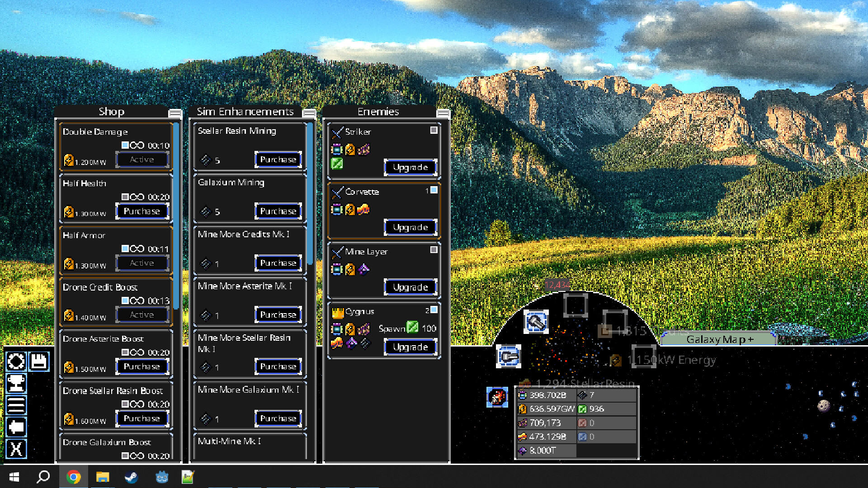868x488 pixels.
Task: Expand the Galaxy Map + tab
Action: [x=719, y=339]
